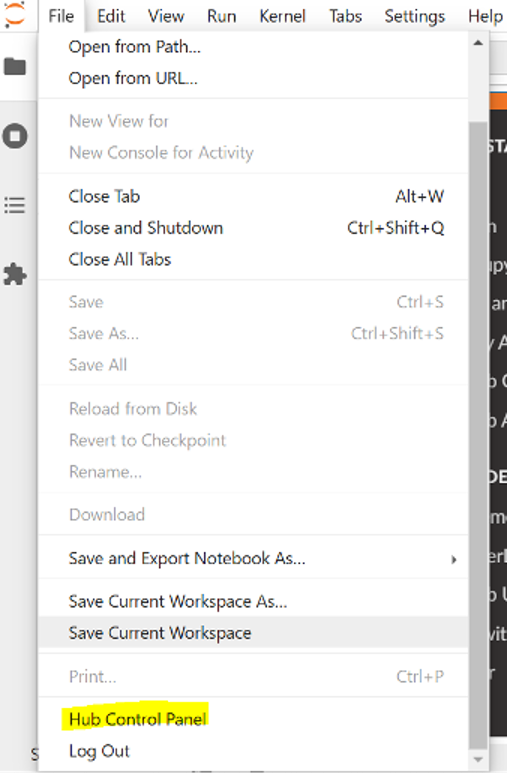The image size is (508, 774).
Task: Select Save Current Workspace
Action: click(253, 633)
